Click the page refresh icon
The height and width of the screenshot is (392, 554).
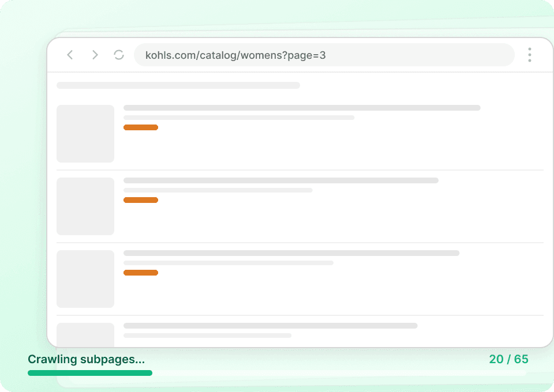tap(119, 55)
